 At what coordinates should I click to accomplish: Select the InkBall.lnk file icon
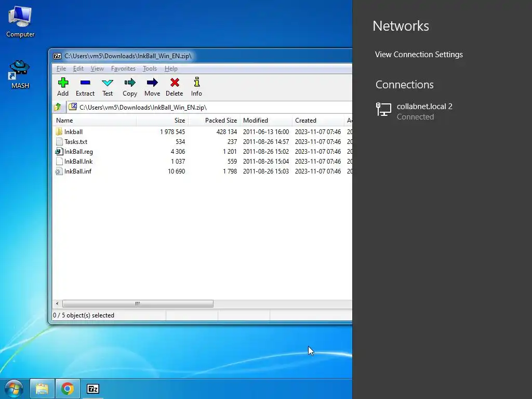point(59,161)
